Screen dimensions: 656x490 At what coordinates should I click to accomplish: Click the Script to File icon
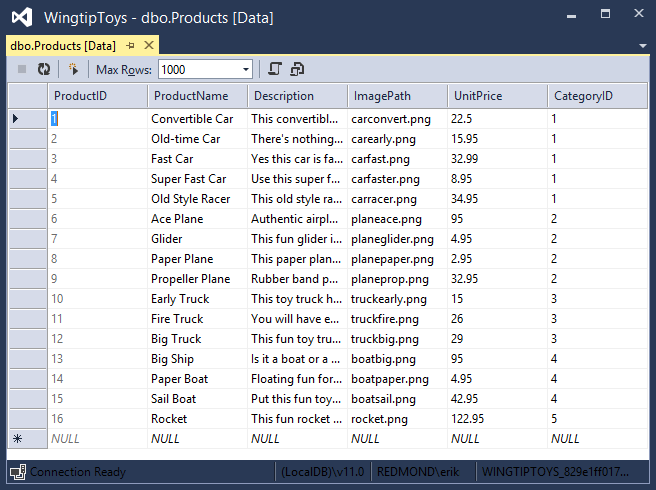click(x=297, y=69)
